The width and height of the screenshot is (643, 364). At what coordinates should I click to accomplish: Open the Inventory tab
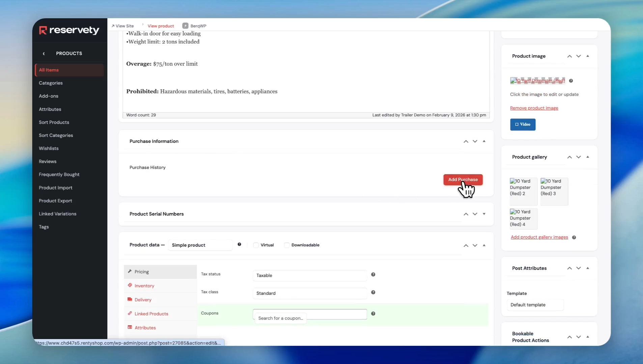tap(160, 286)
